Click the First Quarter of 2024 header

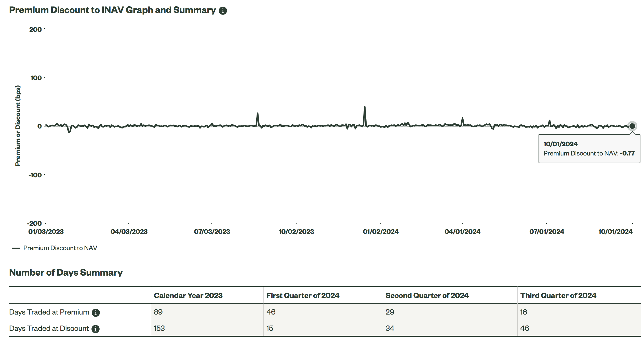tap(303, 295)
